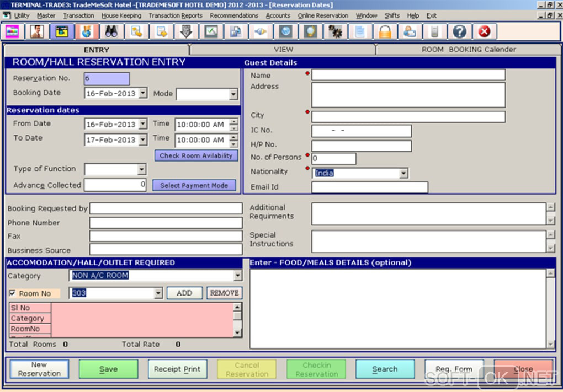The height and width of the screenshot is (392, 563).
Task: Open the Utility menu
Action: (22, 15)
